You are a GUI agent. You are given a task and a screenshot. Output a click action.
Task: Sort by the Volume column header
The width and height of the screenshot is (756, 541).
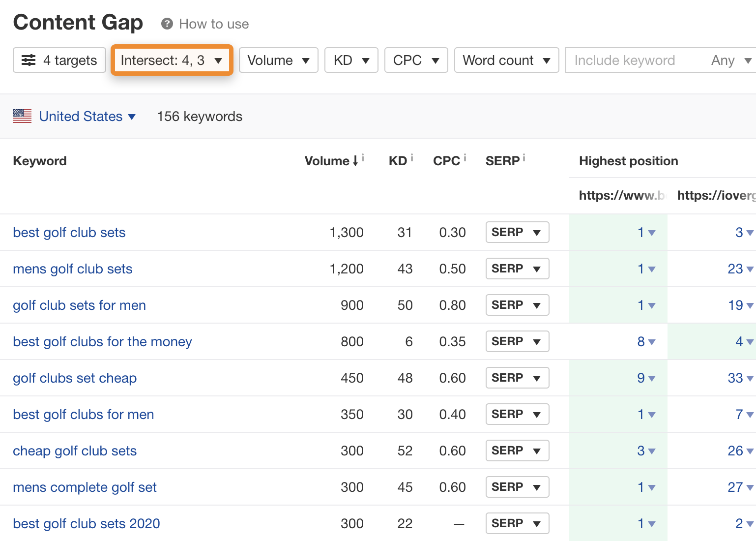tap(327, 161)
